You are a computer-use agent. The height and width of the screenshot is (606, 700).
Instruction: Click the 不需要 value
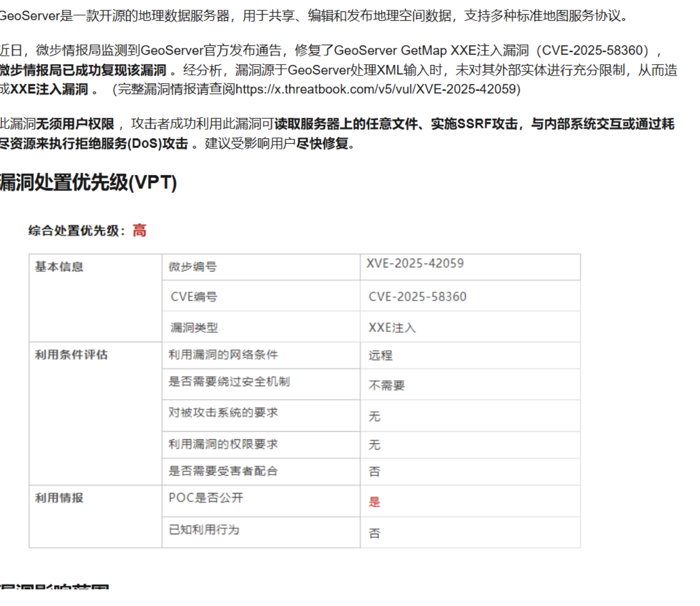click(387, 385)
